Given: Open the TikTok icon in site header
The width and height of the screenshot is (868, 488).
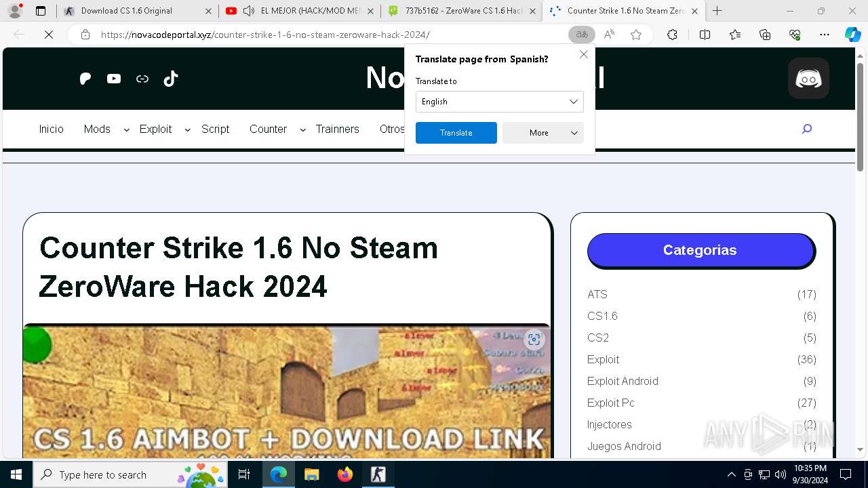Looking at the screenshot, I should (x=171, y=79).
